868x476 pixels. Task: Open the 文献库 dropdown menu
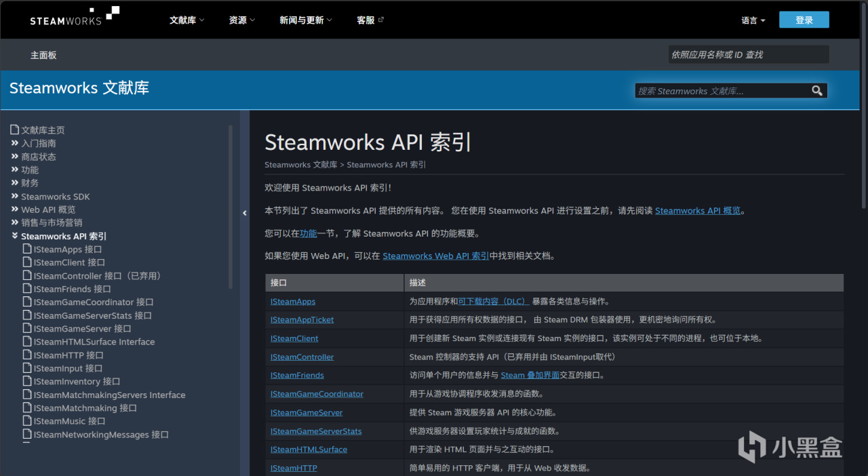[186, 20]
